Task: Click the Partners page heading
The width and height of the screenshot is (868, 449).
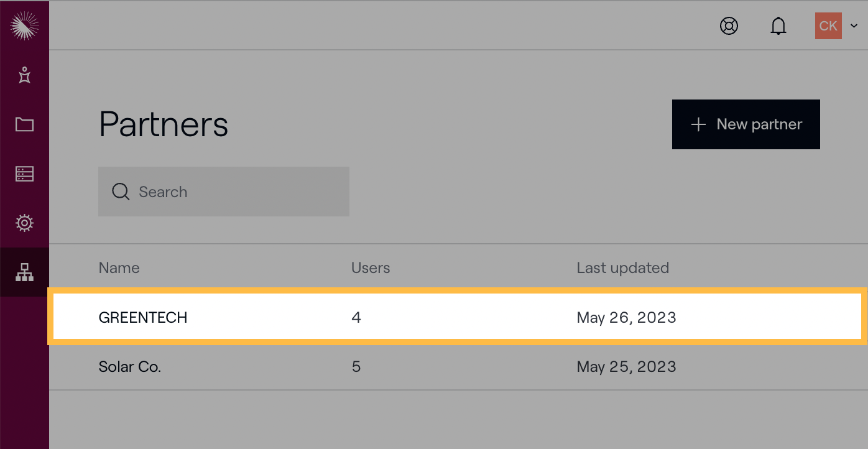Action: pyautogui.click(x=164, y=124)
